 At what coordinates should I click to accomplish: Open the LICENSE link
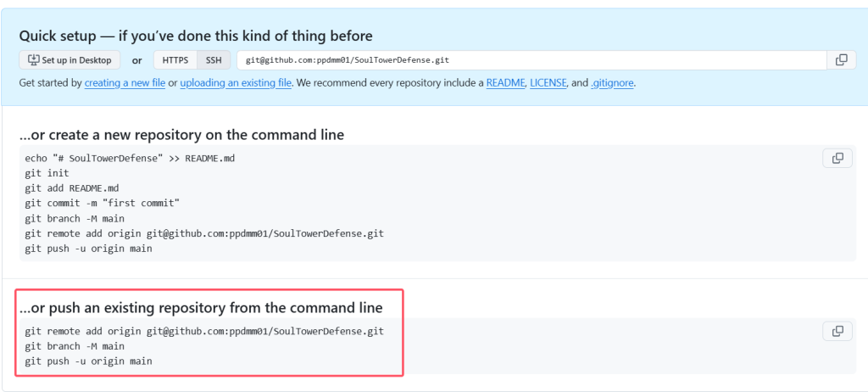(x=548, y=83)
